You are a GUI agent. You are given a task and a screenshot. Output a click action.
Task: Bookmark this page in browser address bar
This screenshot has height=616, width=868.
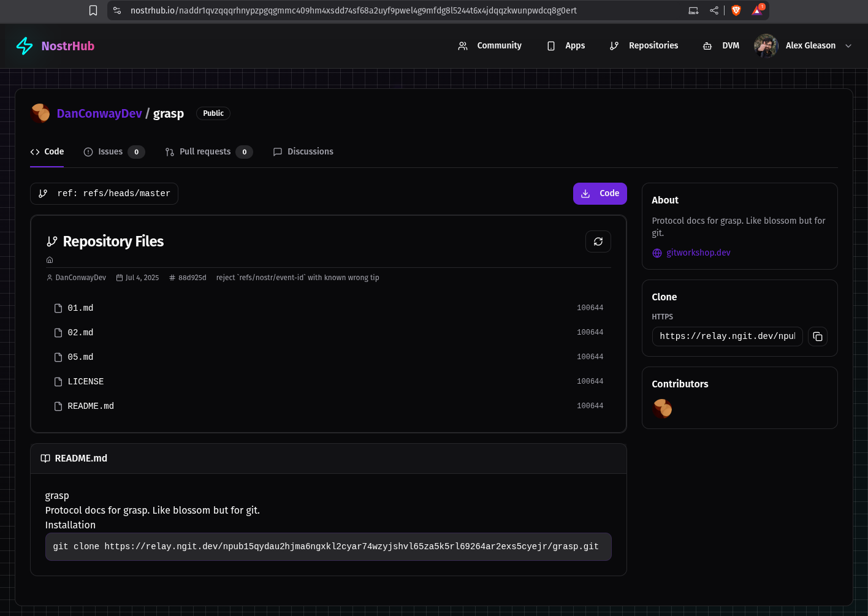pyautogui.click(x=93, y=10)
